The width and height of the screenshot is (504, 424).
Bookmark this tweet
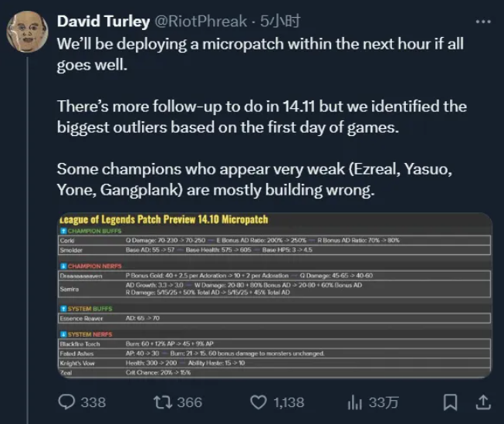pos(450,402)
